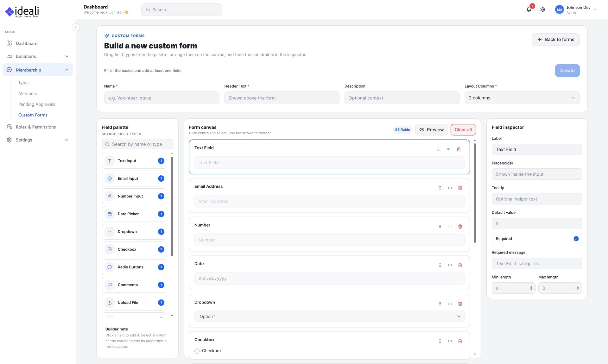Click the ideali logo

click(x=22, y=12)
